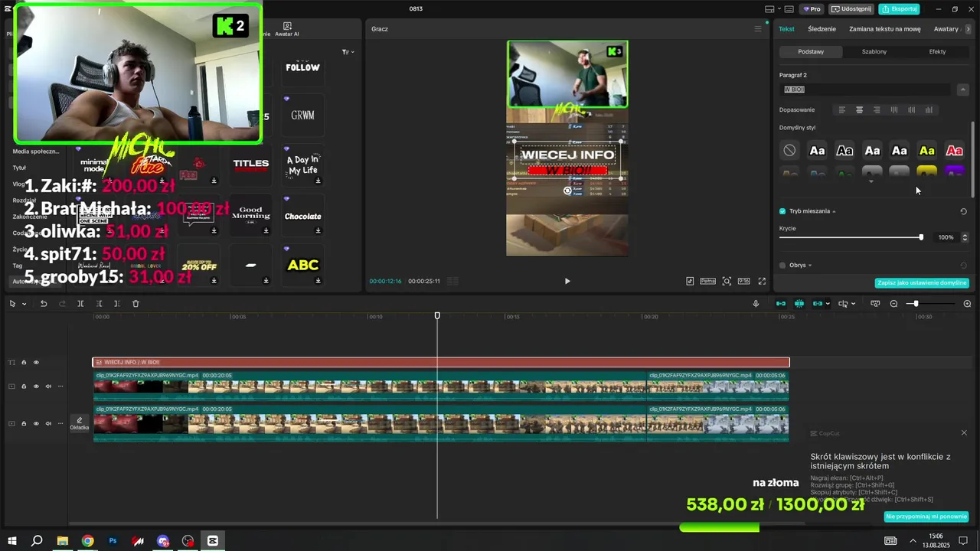Toggle auto snapping in timeline
This screenshot has width=980, height=551.
[799, 304]
